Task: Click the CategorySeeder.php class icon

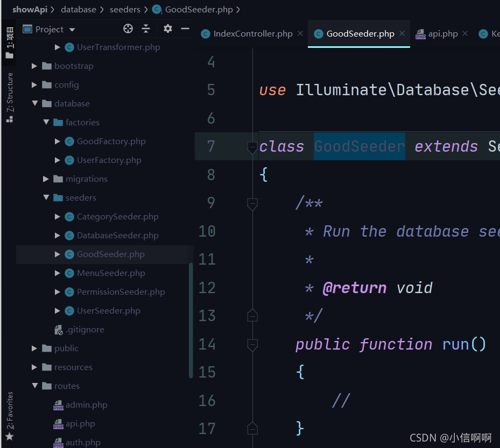Action: point(69,217)
